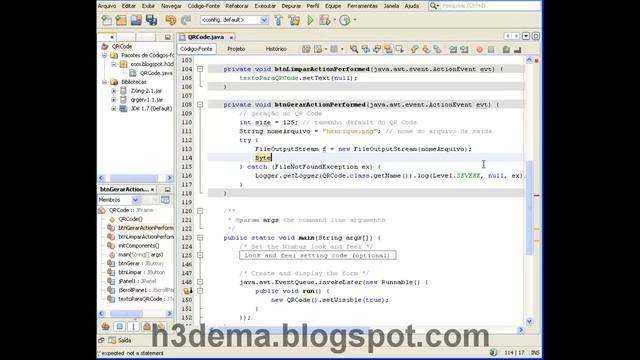This screenshot has width=640, height=360.
Task: Expand the qrgen-1.1.jar library node
Action: (114, 100)
